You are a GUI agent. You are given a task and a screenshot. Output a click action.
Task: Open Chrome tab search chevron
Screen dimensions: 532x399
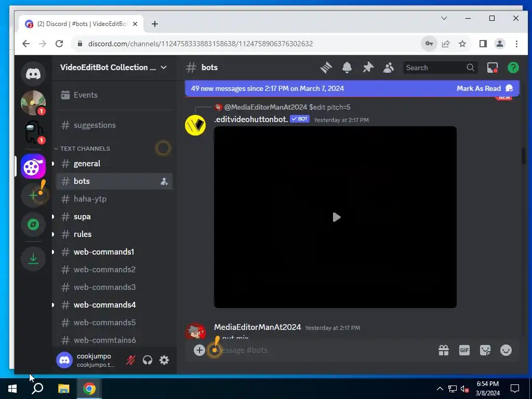(x=444, y=18)
